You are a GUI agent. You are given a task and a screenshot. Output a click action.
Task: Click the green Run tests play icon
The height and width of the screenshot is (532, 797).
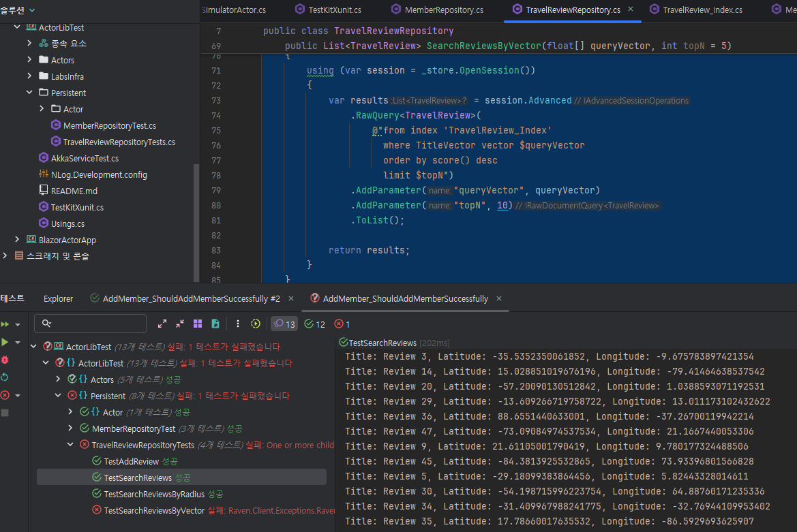[x=5, y=342]
